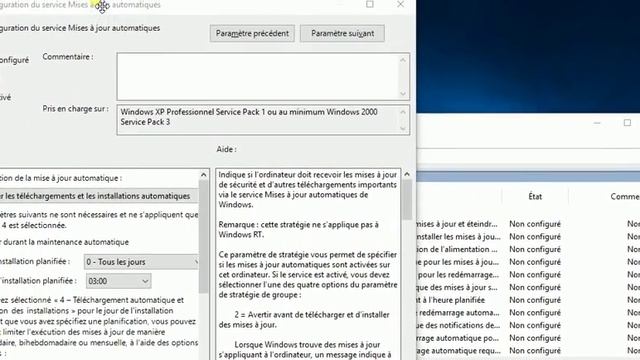Sort by État column header
The width and height of the screenshot is (640, 360).
[x=535, y=196]
